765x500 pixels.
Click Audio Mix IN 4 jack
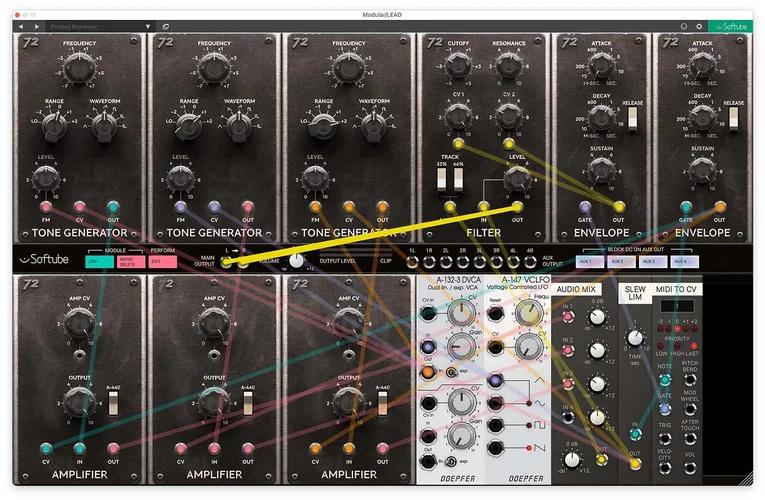coord(567,418)
